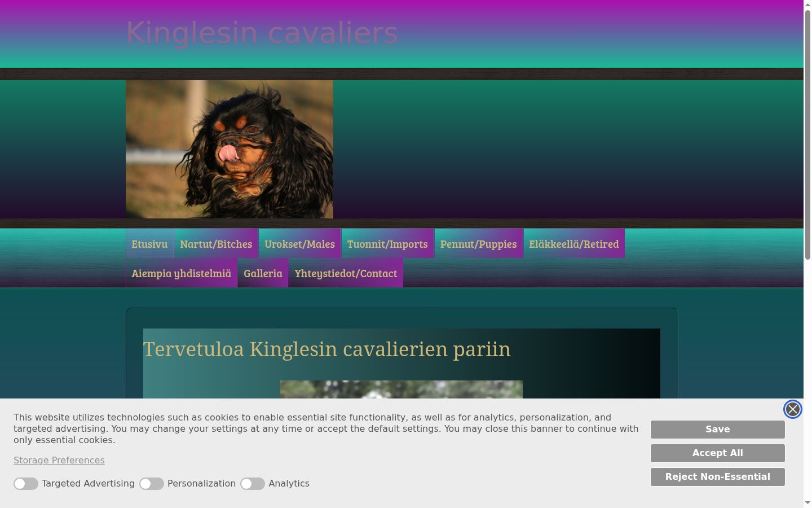Enable the Targeted Advertising toggle

pyautogui.click(x=26, y=484)
